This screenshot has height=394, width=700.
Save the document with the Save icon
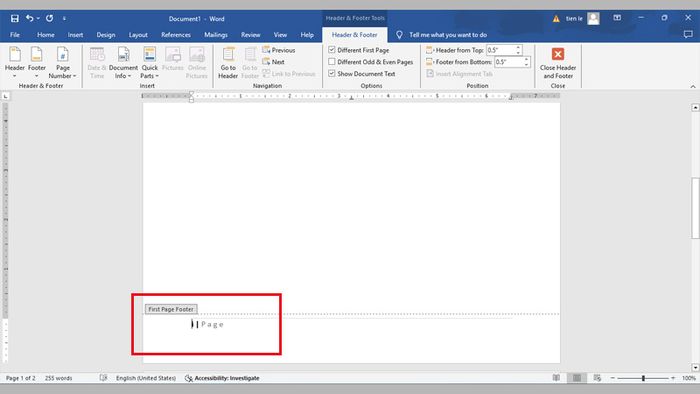pos(15,18)
